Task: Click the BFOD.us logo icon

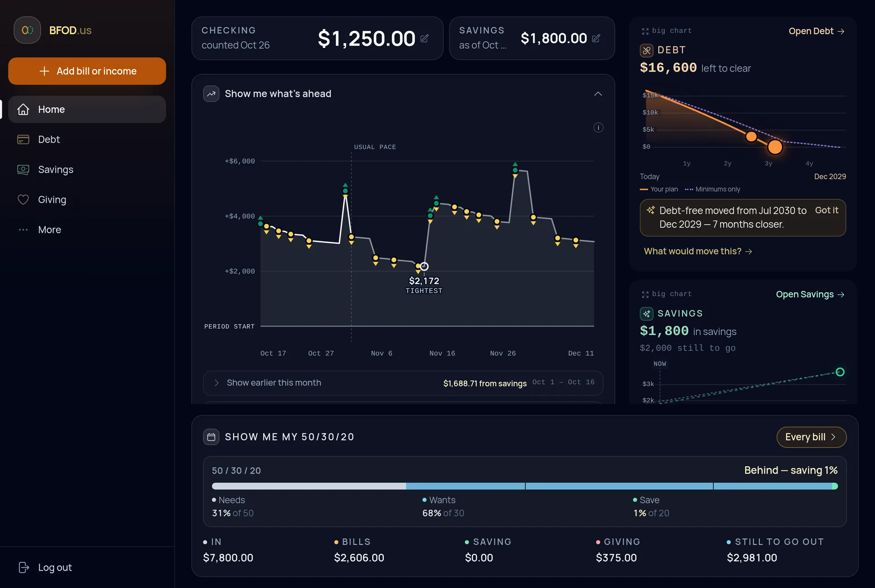Action: pyautogui.click(x=27, y=30)
